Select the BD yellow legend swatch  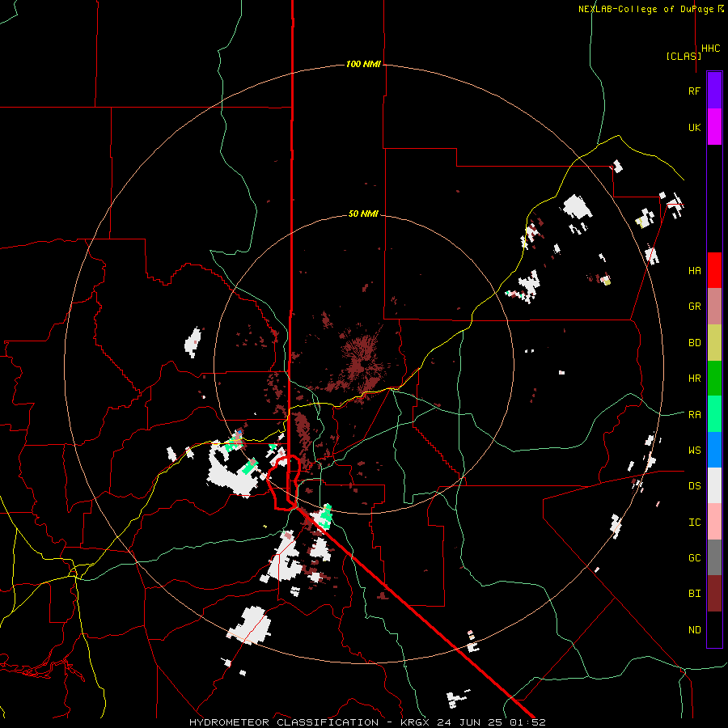714,343
